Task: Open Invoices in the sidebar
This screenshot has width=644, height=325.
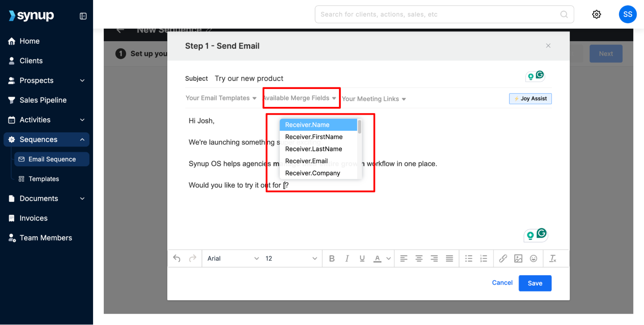Action: coord(46,218)
